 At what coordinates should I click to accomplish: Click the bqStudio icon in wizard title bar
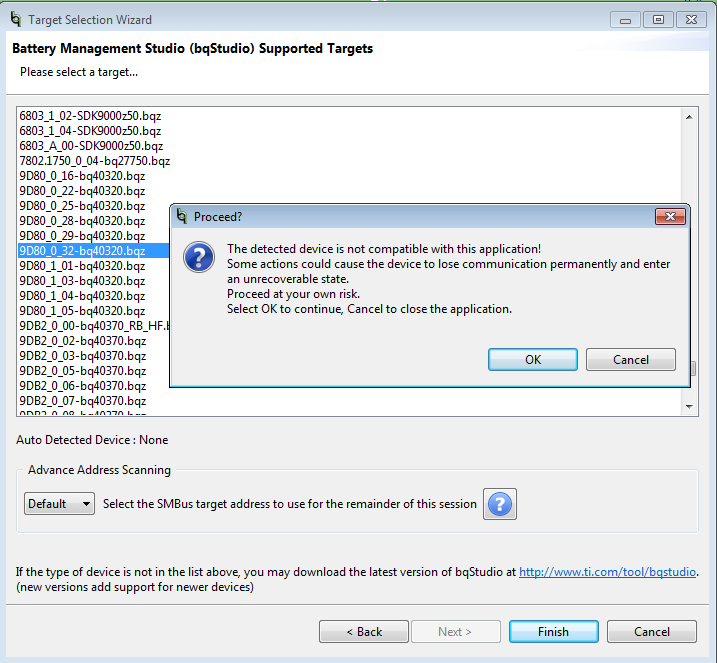pyautogui.click(x=16, y=19)
